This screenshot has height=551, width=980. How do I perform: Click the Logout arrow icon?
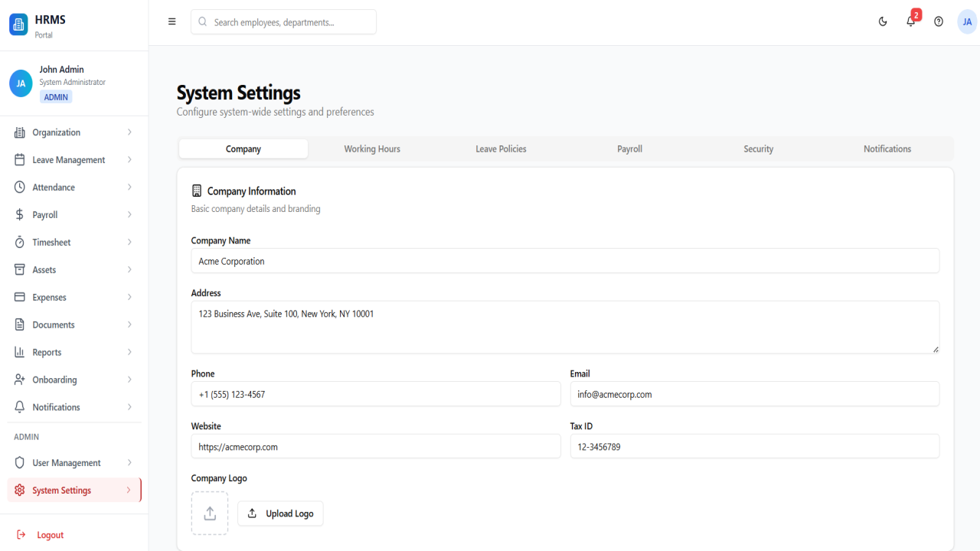point(21,535)
